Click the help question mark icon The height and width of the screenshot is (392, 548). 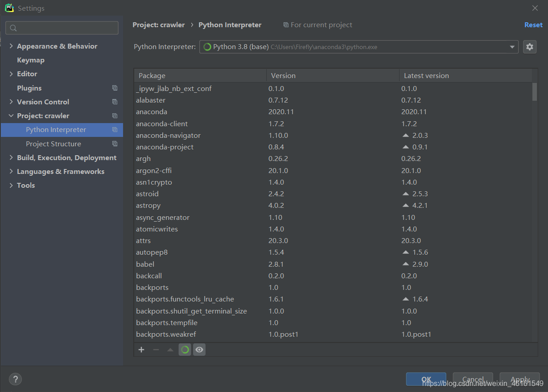coord(15,379)
